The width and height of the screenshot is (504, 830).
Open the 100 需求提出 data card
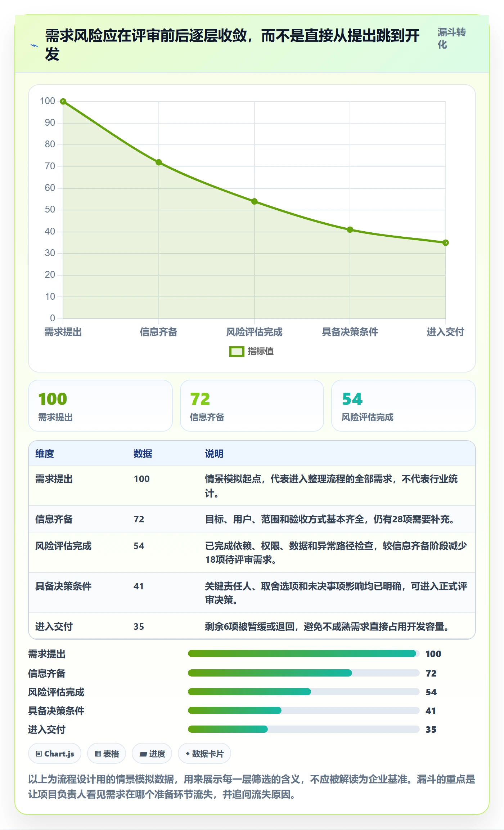(100, 406)
